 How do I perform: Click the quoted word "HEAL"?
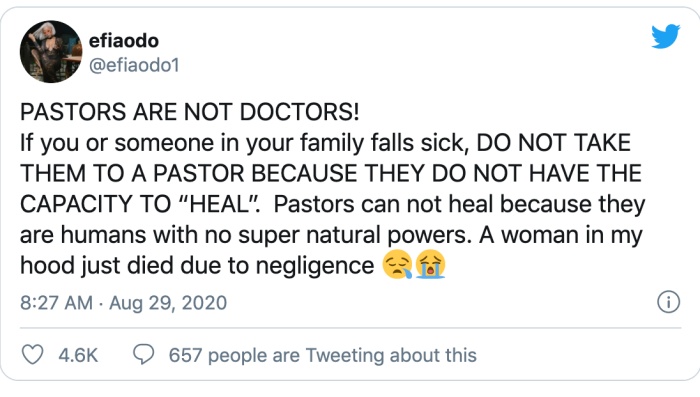click(x=219, y=204)
